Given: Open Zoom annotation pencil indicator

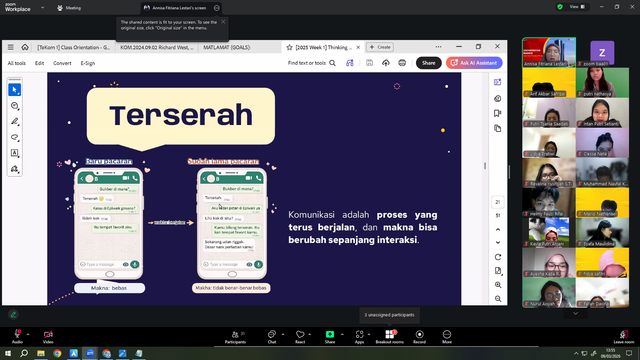Looking at the screenshot, I should point(13,314).
